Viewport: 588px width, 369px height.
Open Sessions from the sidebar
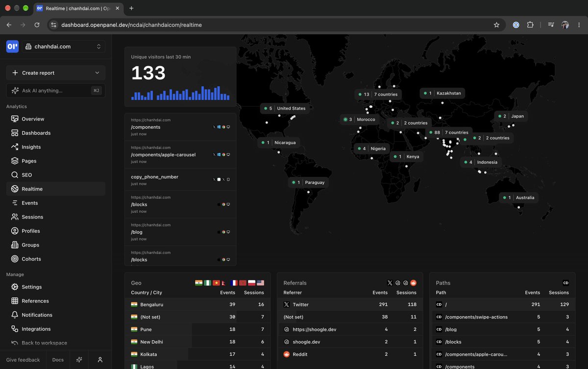tap(56, 217)
